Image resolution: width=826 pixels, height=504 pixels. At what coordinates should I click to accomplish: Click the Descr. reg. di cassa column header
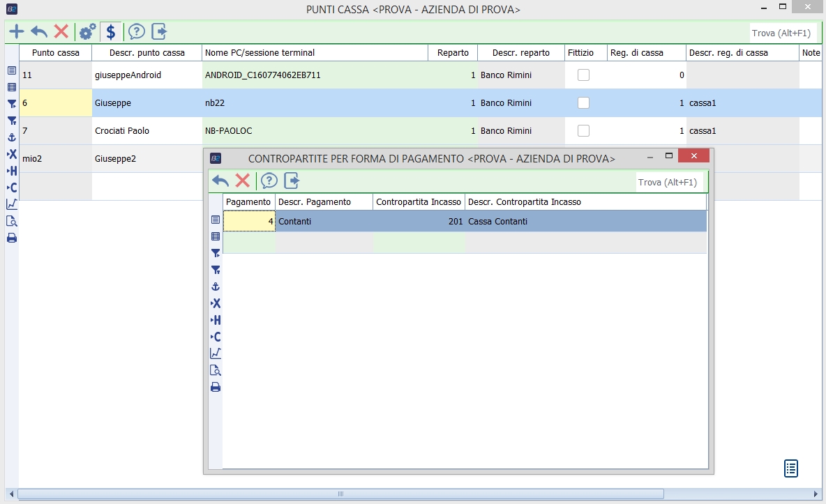coord(743,53)
